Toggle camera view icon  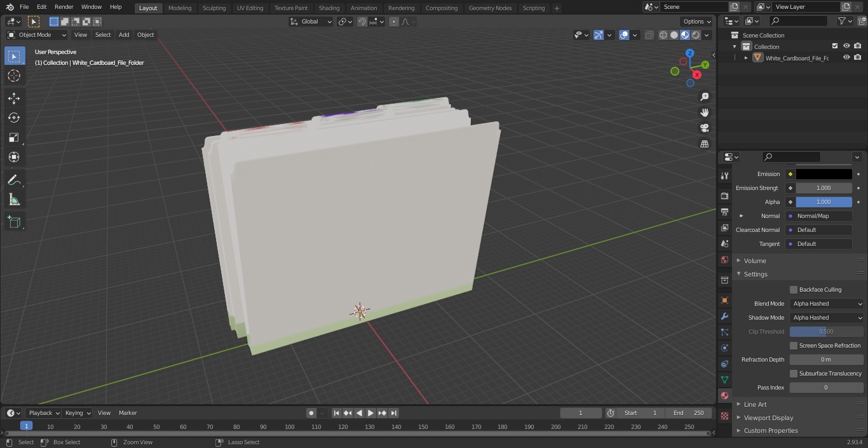coord(704,128)
